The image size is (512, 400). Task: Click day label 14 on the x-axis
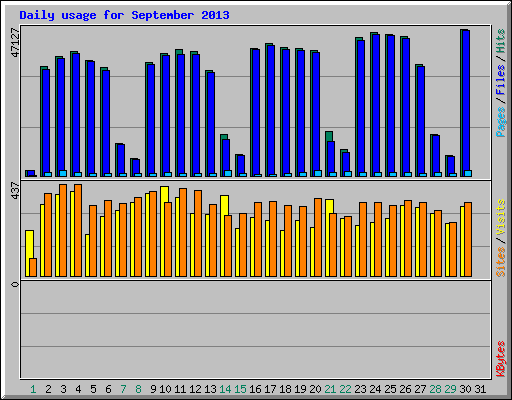[x=225, y=389]
